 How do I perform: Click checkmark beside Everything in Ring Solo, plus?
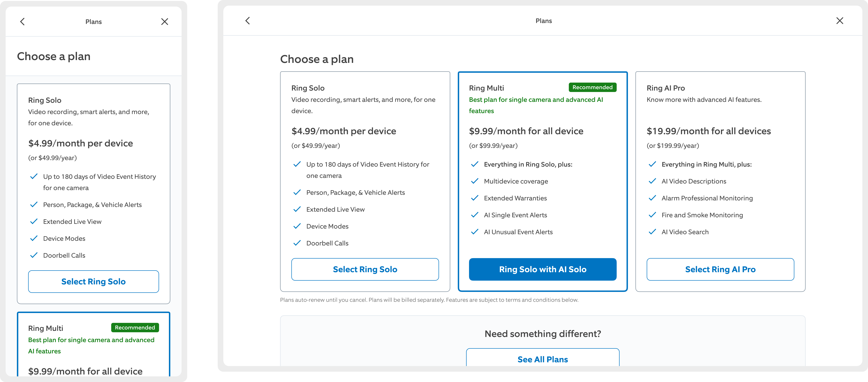pyautogui.click(x=475, y=164)
